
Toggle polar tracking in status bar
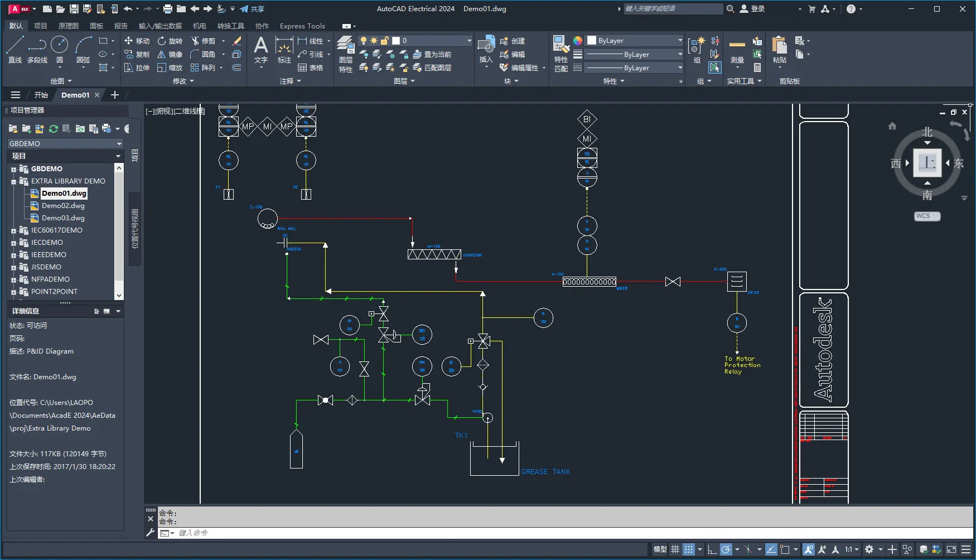point(726,549)
